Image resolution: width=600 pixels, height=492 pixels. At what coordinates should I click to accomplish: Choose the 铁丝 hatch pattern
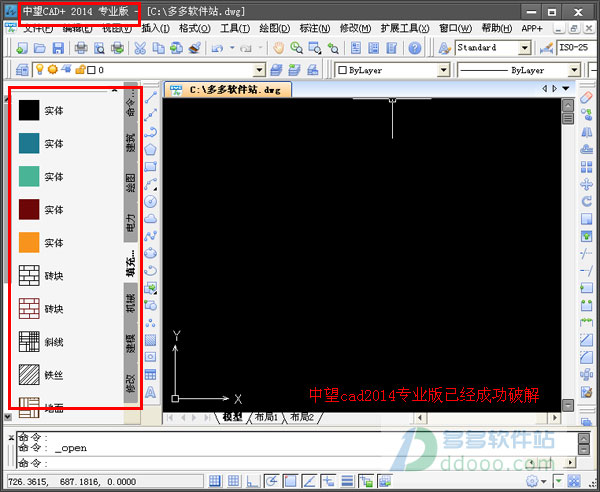29,374
